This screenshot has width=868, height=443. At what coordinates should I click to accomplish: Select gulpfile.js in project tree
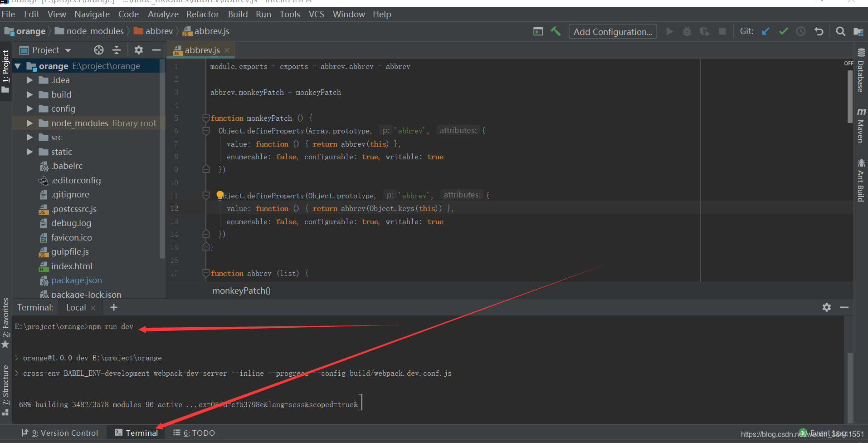click(70, 252)
